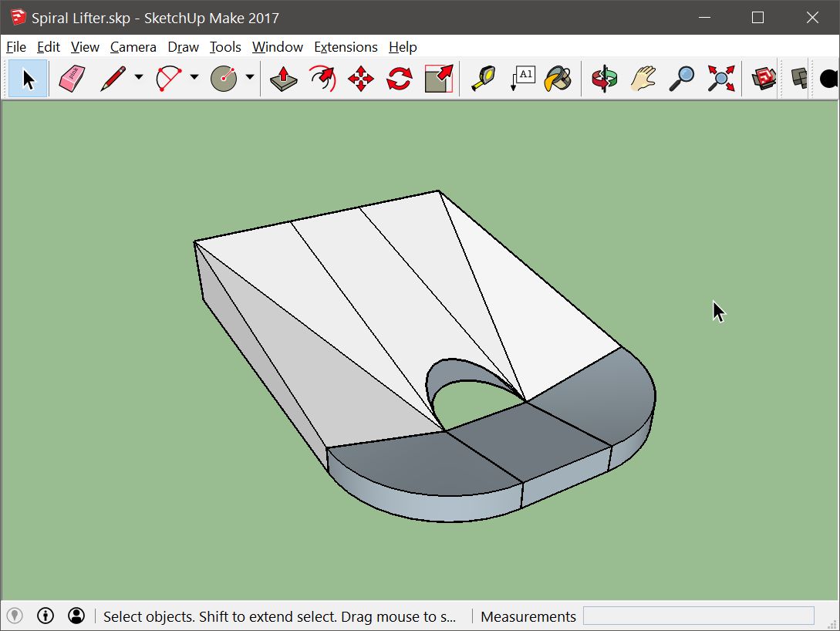Select the Follow Me tool
The width and height of the screenshot is (840, 631).
(x=322, y=78)
